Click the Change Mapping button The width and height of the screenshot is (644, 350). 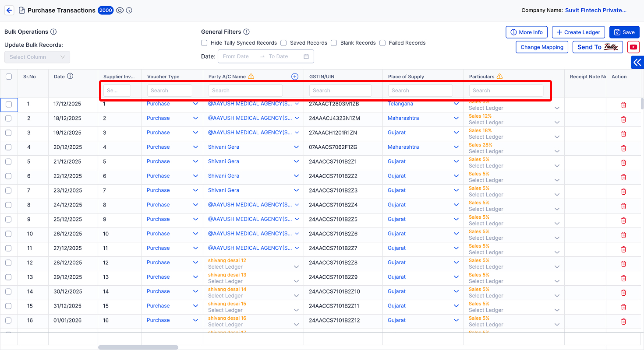pos(542,47)
